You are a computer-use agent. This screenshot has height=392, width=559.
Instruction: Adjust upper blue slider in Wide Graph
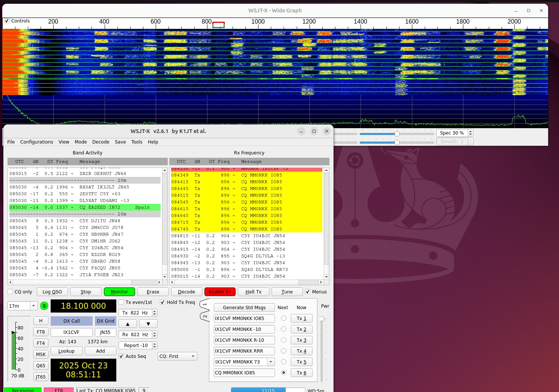(397, 134)
